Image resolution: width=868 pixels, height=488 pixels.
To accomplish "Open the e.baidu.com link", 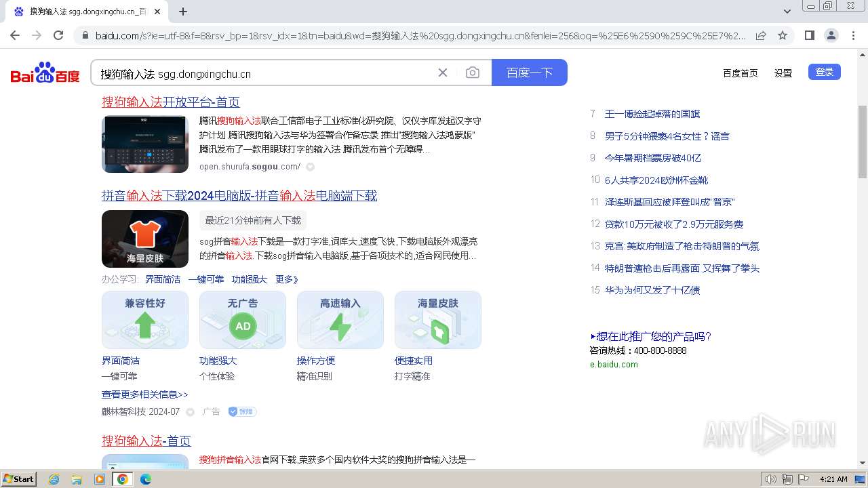I will click(614, 364).
